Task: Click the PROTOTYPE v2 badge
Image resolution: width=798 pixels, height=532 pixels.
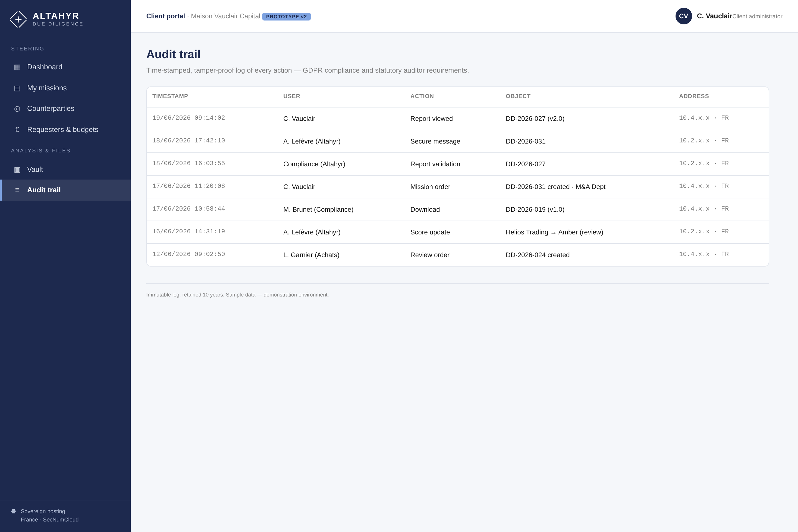Action: tap(286, 17)
